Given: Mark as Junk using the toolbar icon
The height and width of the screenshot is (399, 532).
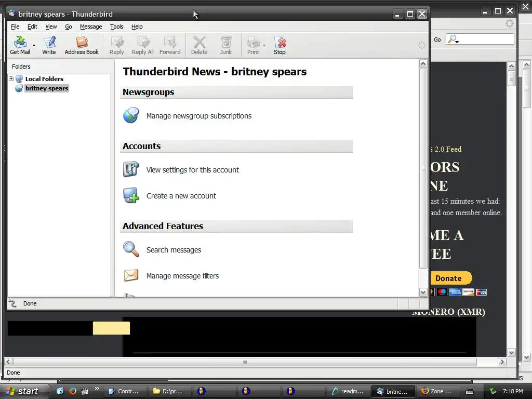Looking at the screenshot, I should click(225, 46).
